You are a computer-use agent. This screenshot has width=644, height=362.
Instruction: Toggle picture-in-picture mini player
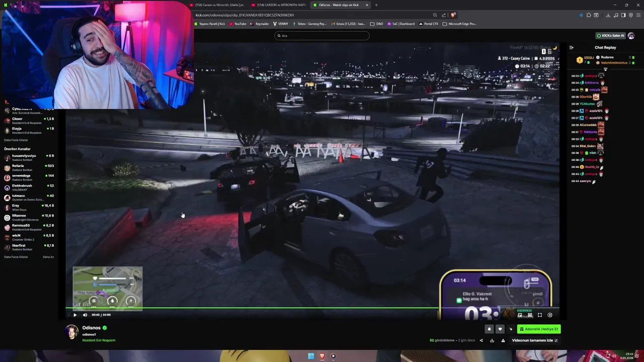click(x=520, y=315)
